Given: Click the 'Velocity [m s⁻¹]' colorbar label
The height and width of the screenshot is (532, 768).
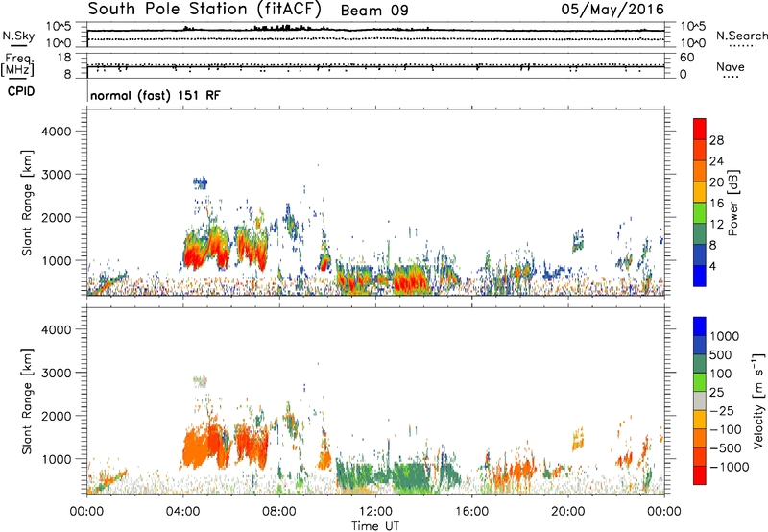Looking at the screenshot, I should (x=758, y=400).
